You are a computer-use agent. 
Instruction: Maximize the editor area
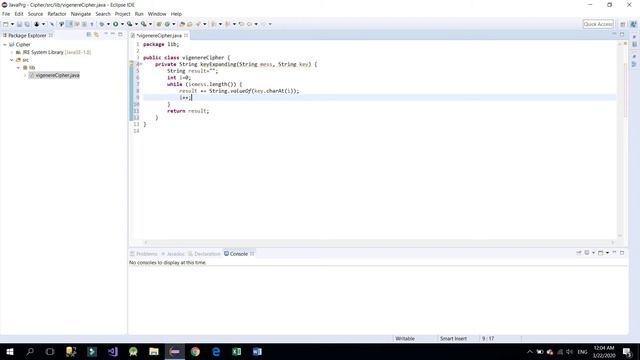622,35
